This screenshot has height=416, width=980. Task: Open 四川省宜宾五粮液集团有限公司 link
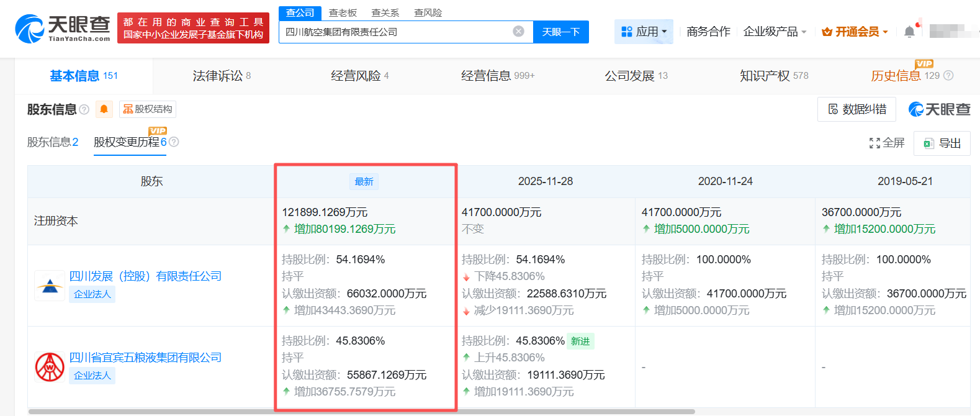click(x=145, y=358)
